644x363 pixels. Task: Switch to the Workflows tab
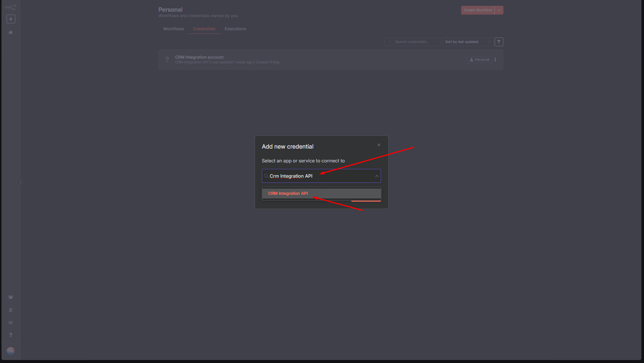point(173,29)
